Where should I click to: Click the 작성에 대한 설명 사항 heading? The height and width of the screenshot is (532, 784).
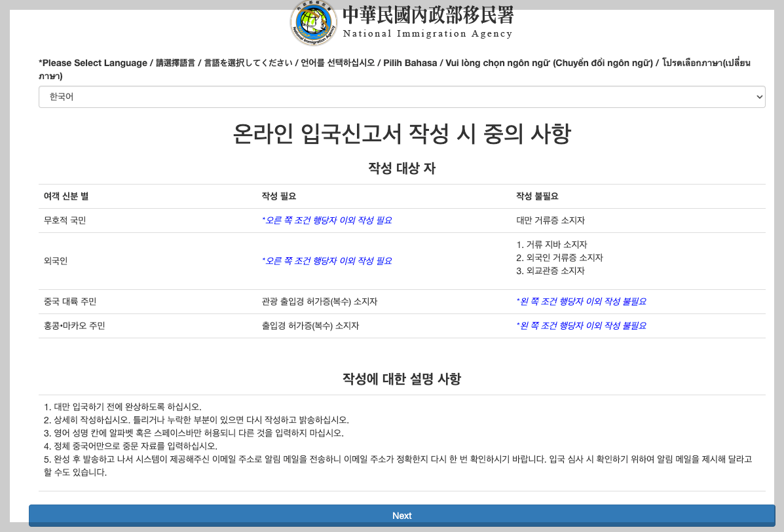(401, 378)
